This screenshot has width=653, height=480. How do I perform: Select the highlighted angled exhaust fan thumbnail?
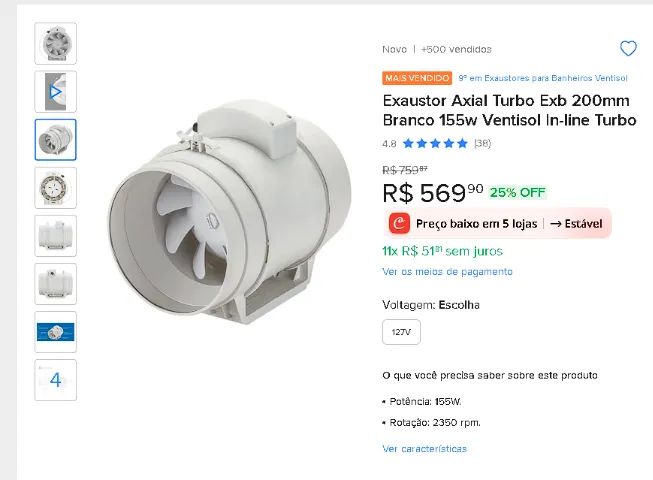pyautogui.click(x=55, y=140)
